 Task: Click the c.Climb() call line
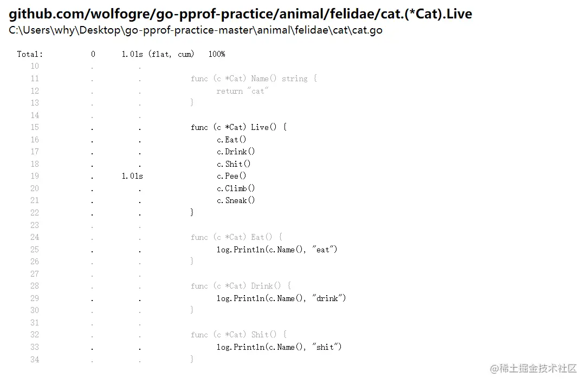pyautogui.click(x=236, y=188)
